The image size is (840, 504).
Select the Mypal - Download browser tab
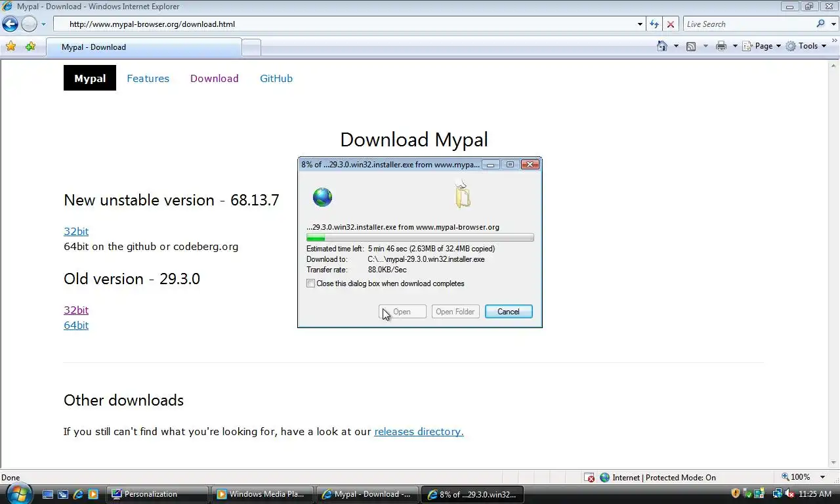144,47
